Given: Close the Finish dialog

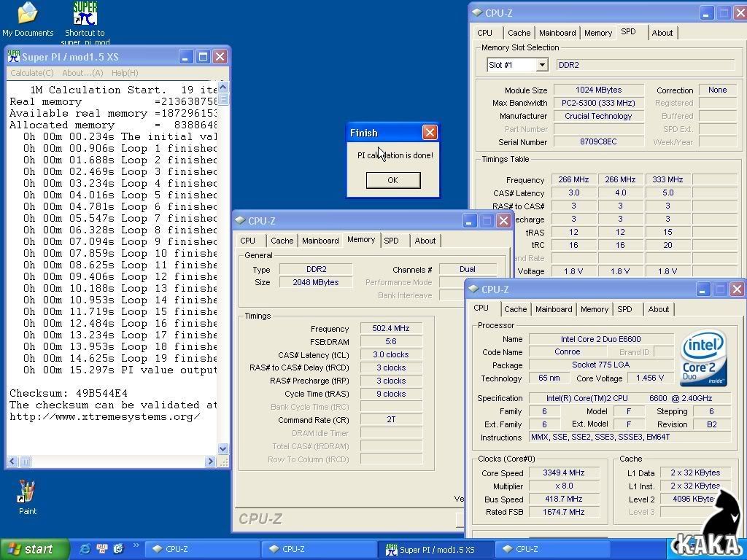Looking at the screenshot, I should [430, 133].
